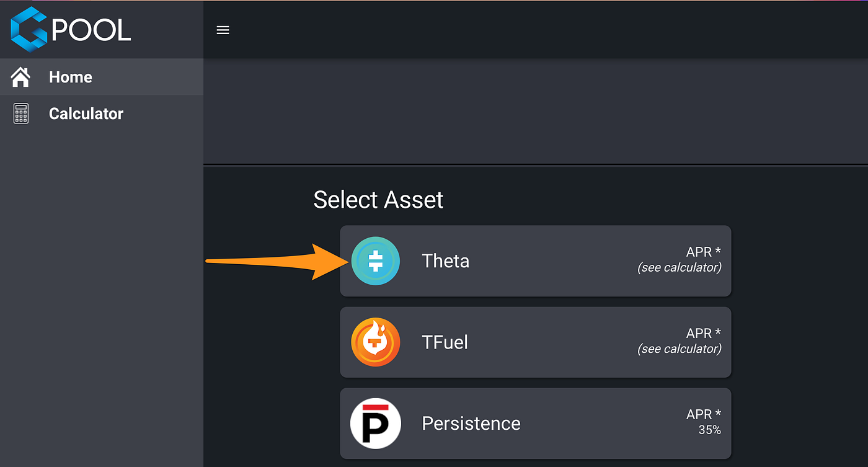Click the Home house icon

pyautogui.click(x=21, y=77)
